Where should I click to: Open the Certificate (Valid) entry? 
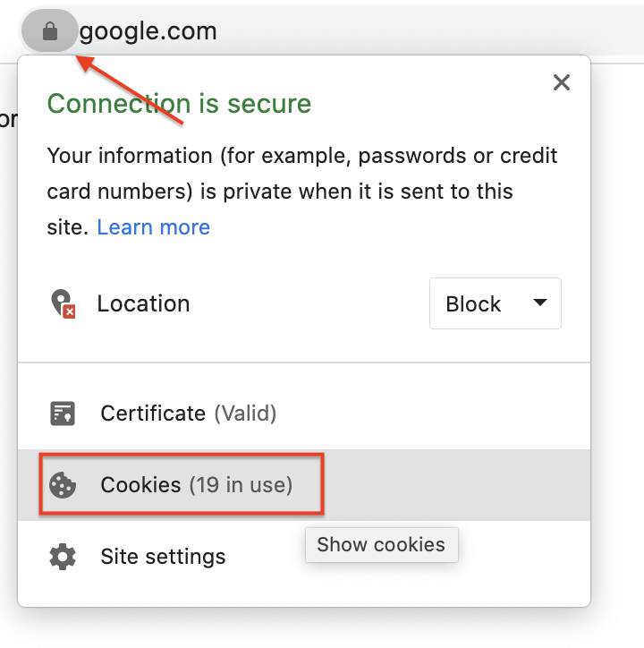point(188,414)
